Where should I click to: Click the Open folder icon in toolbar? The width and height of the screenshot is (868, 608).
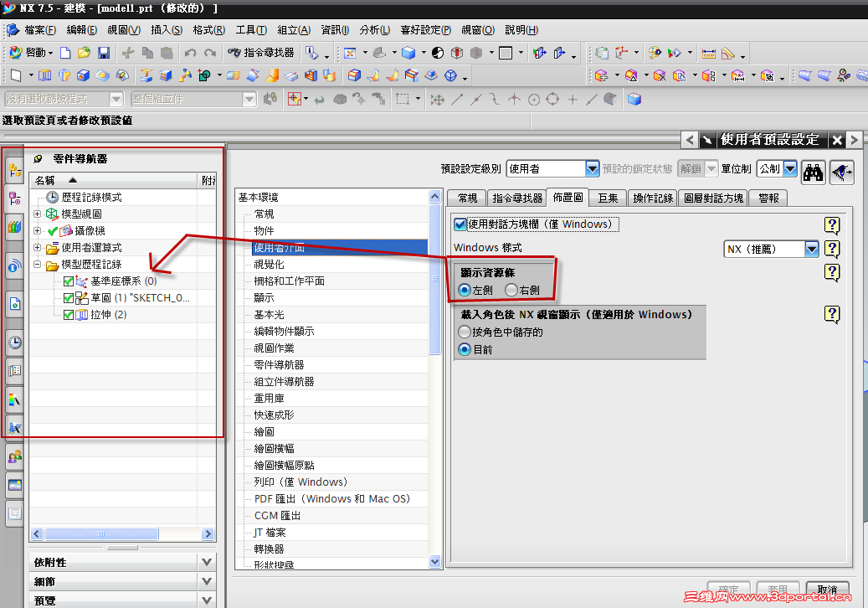coord(85,53)
